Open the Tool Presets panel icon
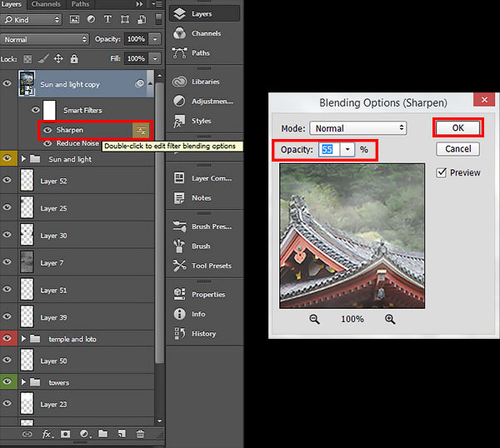 tap(179, 266)
